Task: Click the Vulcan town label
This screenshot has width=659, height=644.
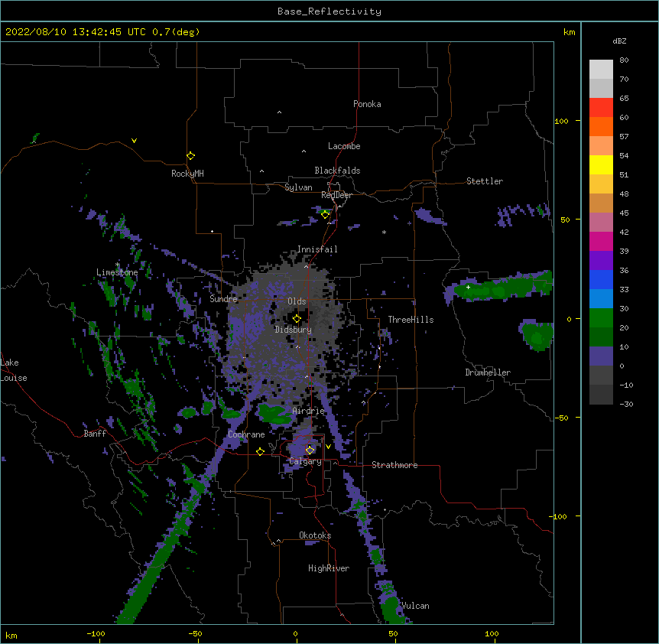Action: click(x=415, y=606)
